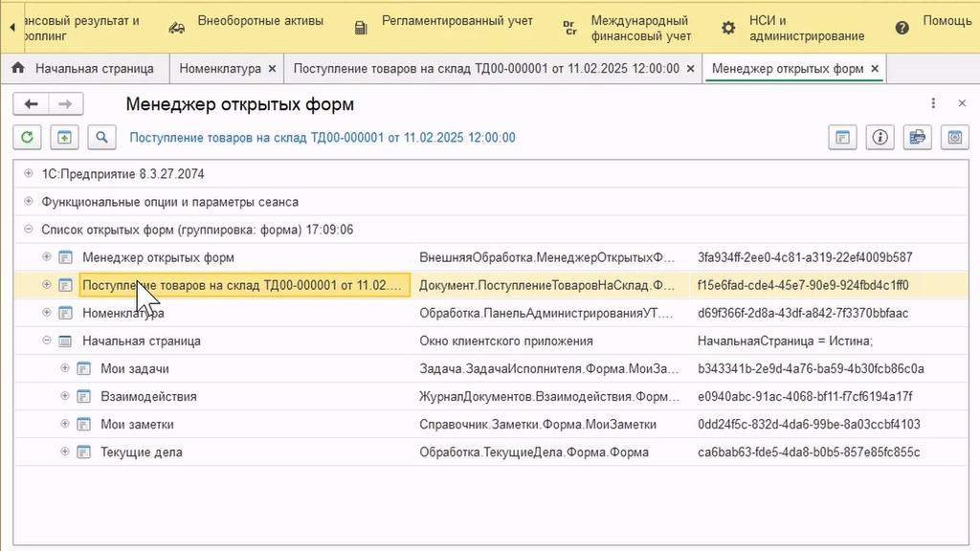Viewport: 980px width, 551px height.
Task: Click the camera screenshot icon at right
Action: 955,138
